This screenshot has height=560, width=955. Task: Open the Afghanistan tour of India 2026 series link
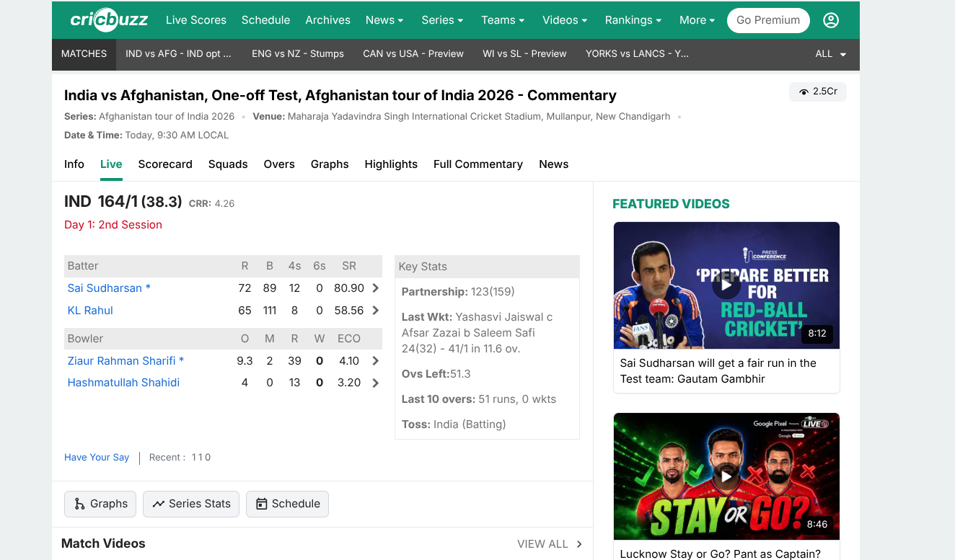(167, 117)
